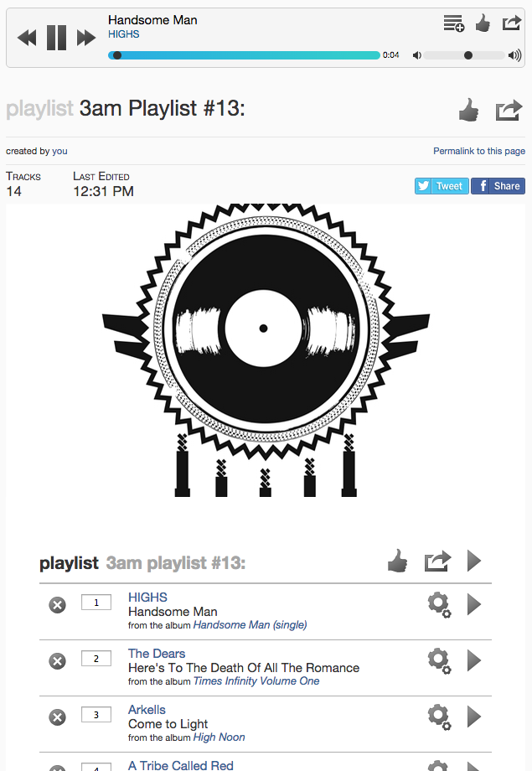Skip to the next track in player
This screenshot has height=771, width=532.
tap(86, 38)
